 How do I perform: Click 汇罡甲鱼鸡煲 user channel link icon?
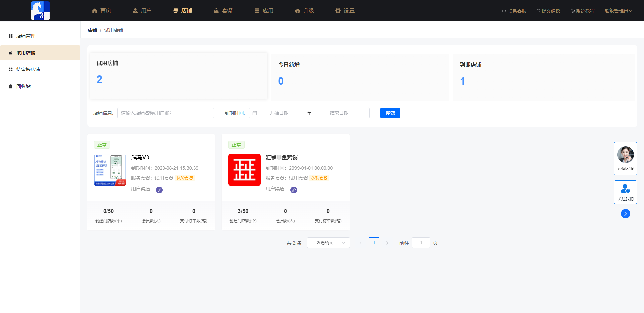tap(294, 190)
